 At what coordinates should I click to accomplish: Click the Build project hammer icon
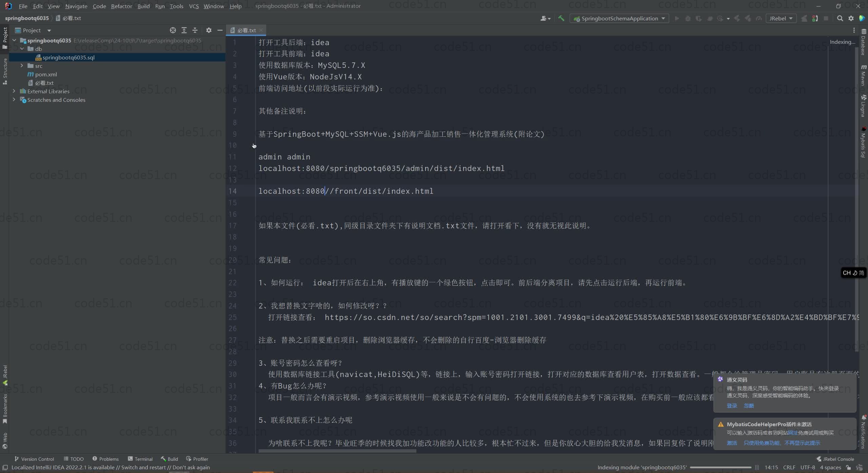(561, 18)
